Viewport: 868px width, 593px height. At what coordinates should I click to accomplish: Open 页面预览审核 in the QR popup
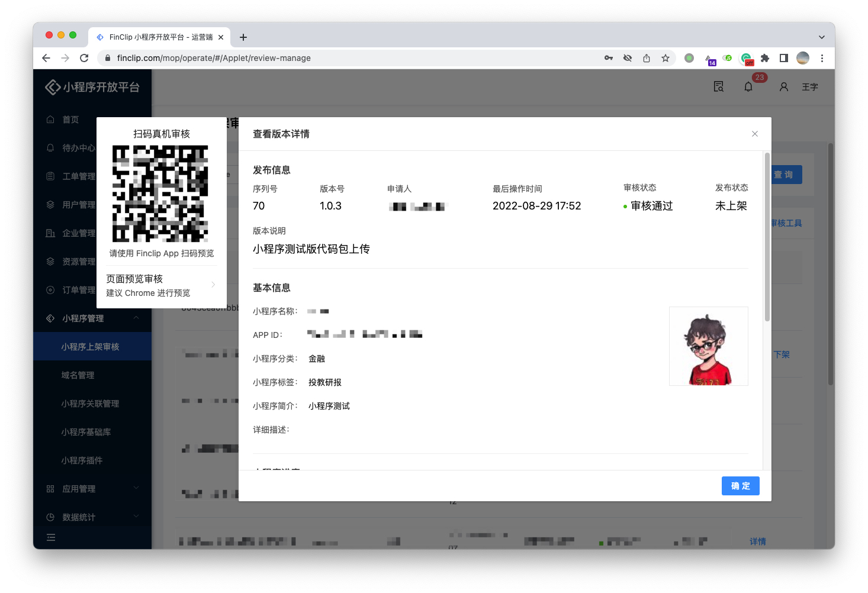pos(161,285)
